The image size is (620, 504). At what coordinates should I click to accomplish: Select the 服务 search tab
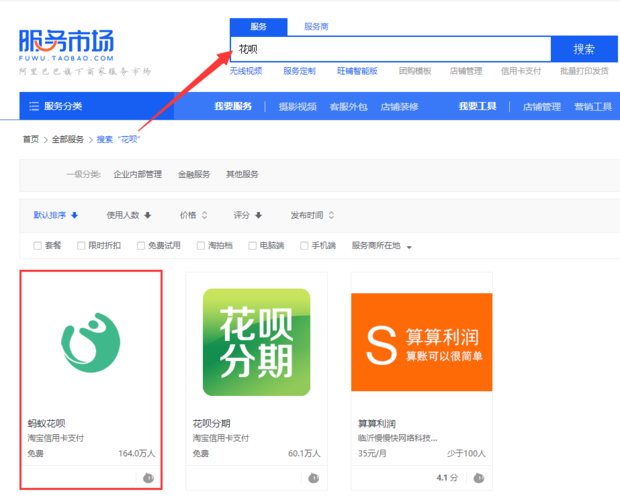pos(259,26)
